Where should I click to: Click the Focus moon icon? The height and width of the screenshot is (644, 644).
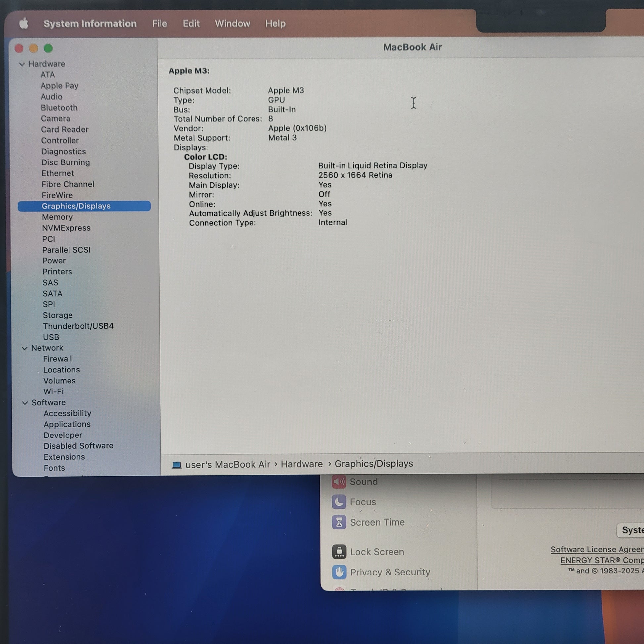(339, 502)
